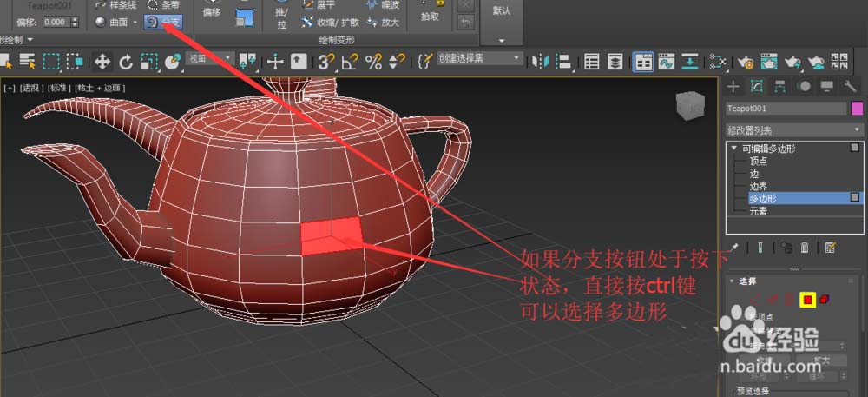Select the Select by Name tool
The image size is (868, 397).
(x=27, y=61)
